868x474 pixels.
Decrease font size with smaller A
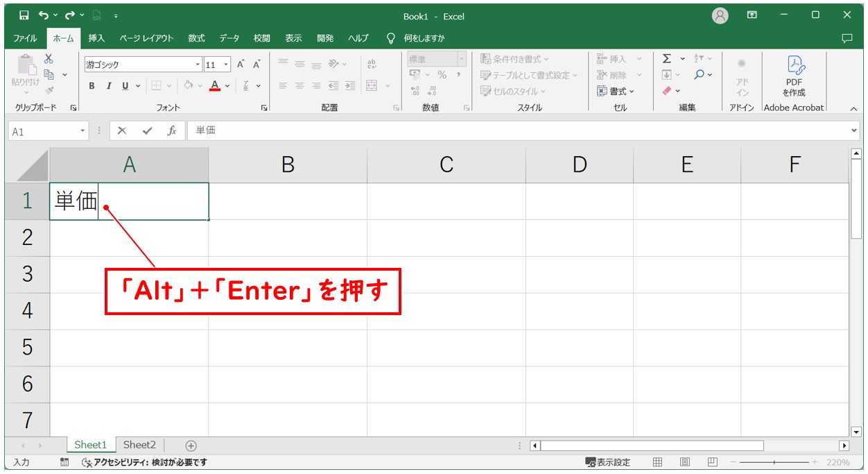point(257,64)
